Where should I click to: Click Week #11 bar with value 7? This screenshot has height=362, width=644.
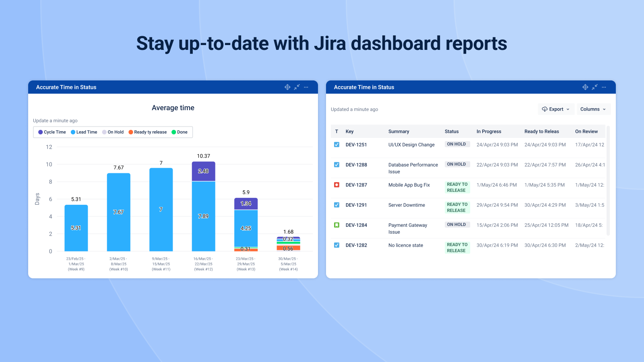[161, 210]
